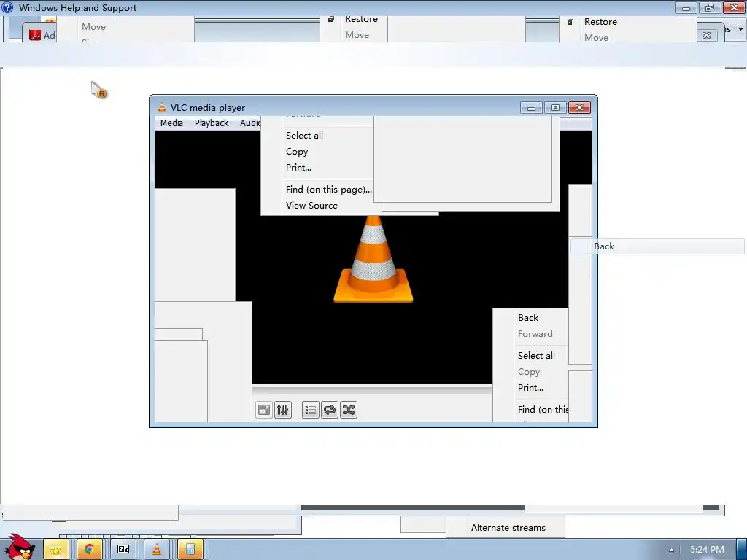Toggle fullscreen button in VLC controls
Viewport: 747px width, 560px height.
pos(264,410)
